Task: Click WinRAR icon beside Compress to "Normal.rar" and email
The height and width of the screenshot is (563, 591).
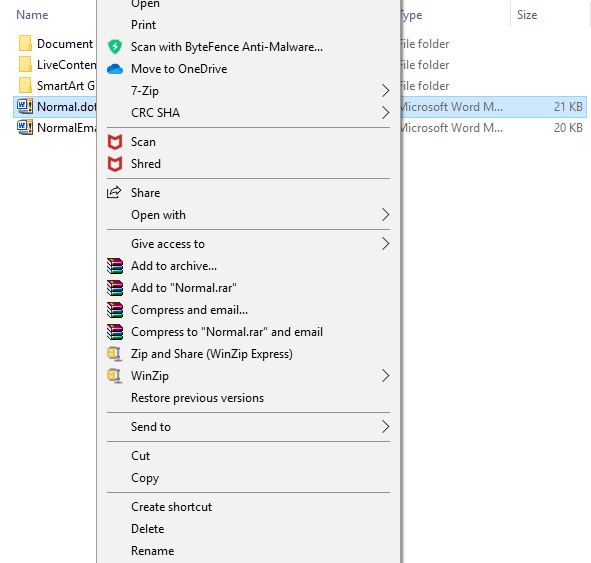Action: tap(115, 332)
